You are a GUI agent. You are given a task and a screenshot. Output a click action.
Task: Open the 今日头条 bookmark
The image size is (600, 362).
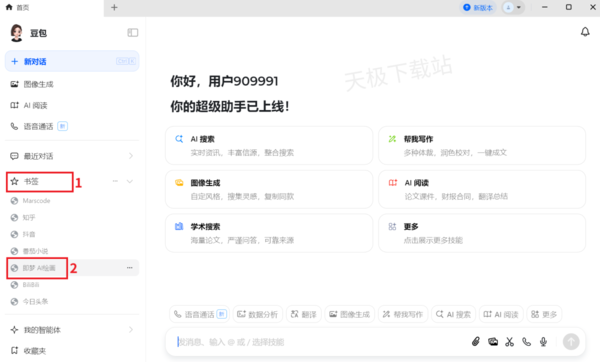pyautogui.click(x=72, y=302)
